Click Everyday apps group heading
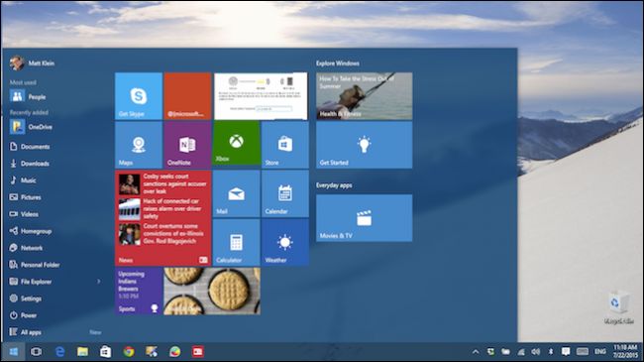 tap(334, 185)
